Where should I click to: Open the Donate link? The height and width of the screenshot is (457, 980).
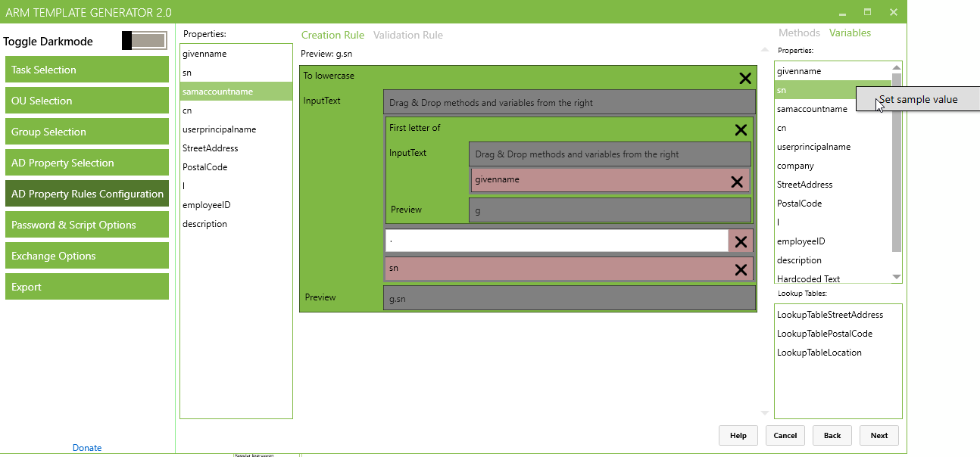click(87, 448)
